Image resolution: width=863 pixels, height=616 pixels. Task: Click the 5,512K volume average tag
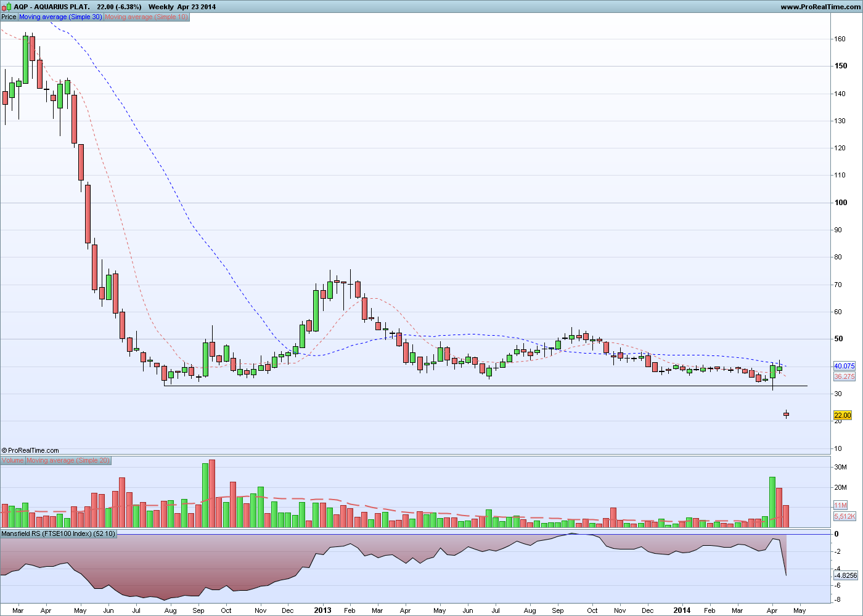click(844, 516)
